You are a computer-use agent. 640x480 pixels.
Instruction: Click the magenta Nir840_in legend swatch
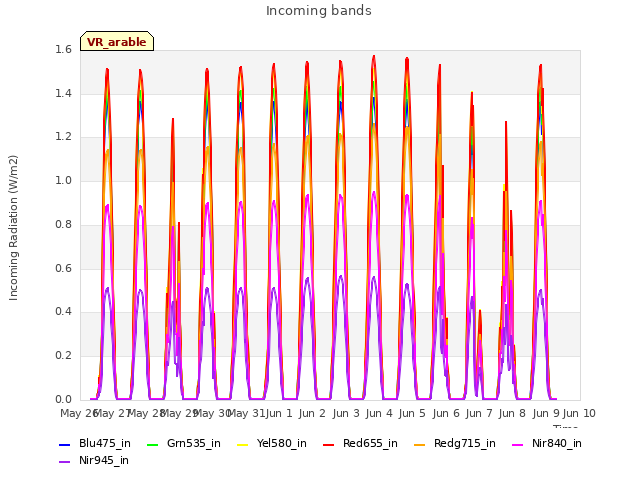point(518,444)
